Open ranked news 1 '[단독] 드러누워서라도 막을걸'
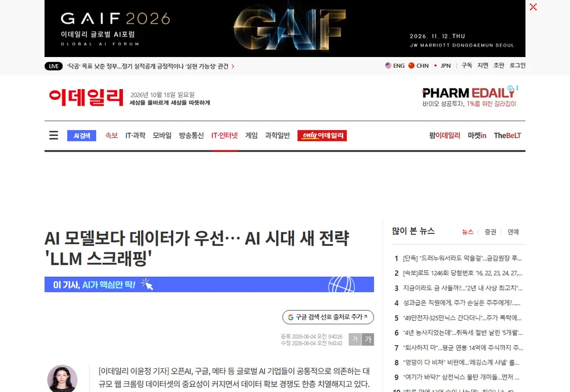Viewport: 570px width, 392px height. tap(463, 258)
